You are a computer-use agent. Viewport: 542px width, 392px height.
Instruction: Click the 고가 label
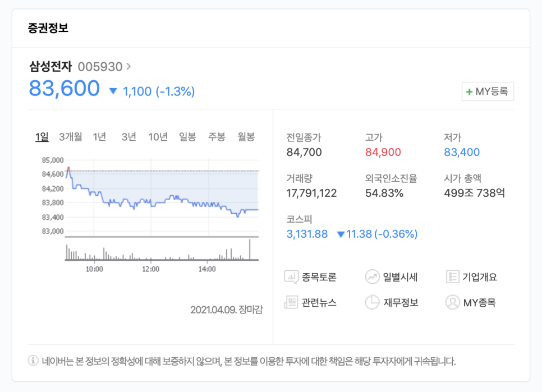pyautogui.click(x=374, y=137)
